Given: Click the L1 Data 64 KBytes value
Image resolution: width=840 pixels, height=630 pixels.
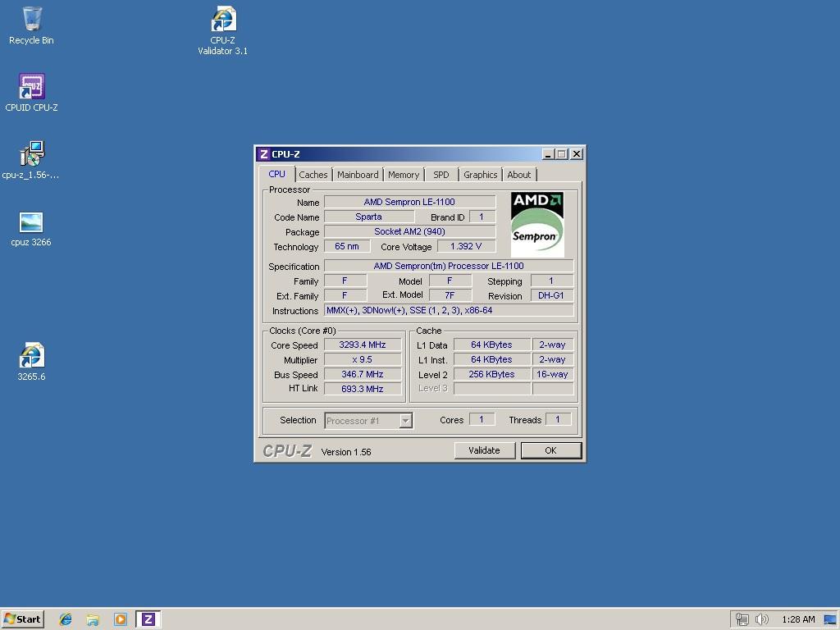Looking at the screenshot, I should click(x=492, y=345).
